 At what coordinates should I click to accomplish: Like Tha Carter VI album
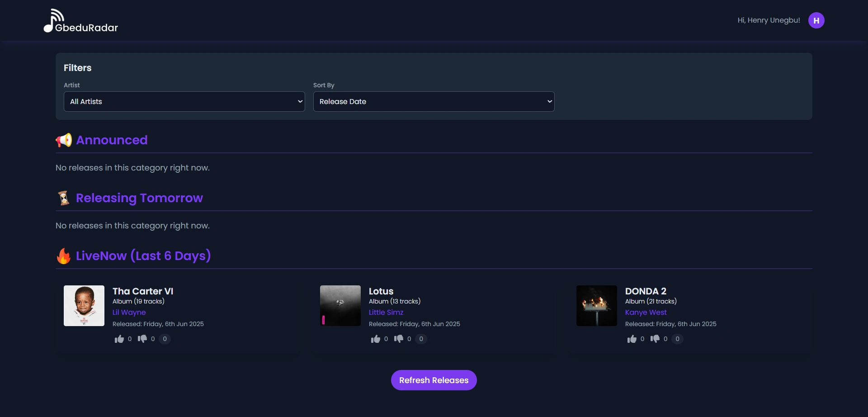119,339
